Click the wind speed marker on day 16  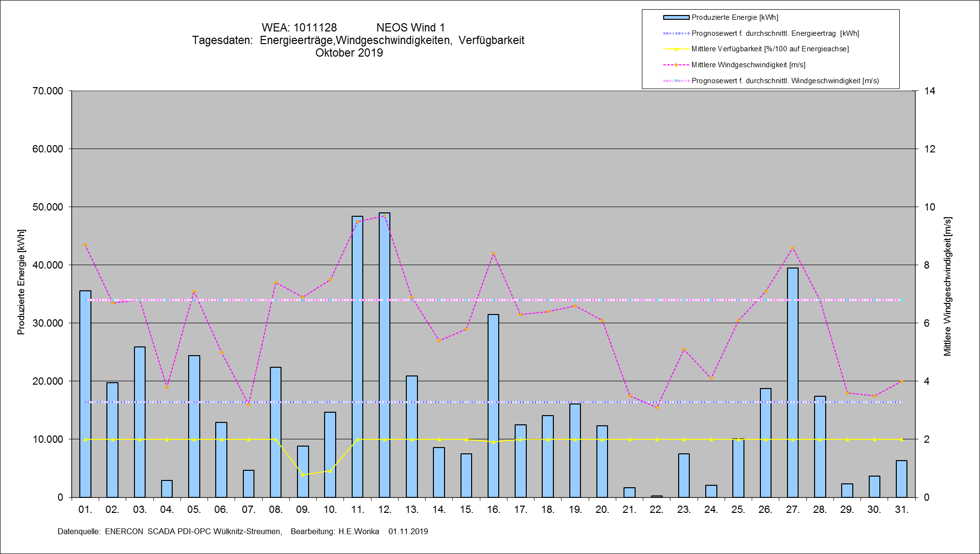pos(493,254)
